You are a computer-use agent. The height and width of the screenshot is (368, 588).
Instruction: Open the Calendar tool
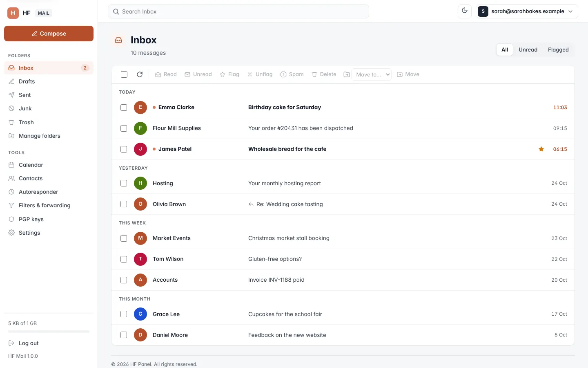tap(49, 165)
